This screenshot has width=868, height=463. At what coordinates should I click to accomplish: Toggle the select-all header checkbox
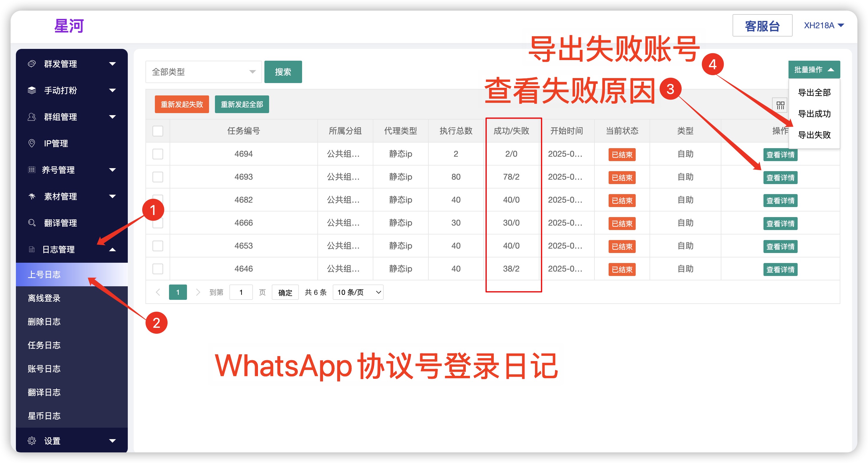pyautogui.click(x=158, y=131)
